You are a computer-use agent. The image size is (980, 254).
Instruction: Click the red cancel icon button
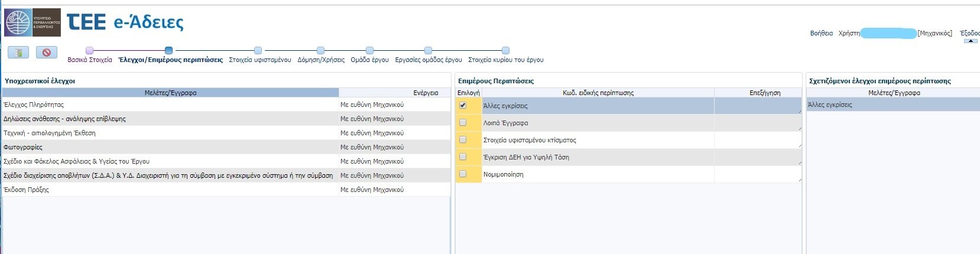pyautogui.click(x=47, y=53)
